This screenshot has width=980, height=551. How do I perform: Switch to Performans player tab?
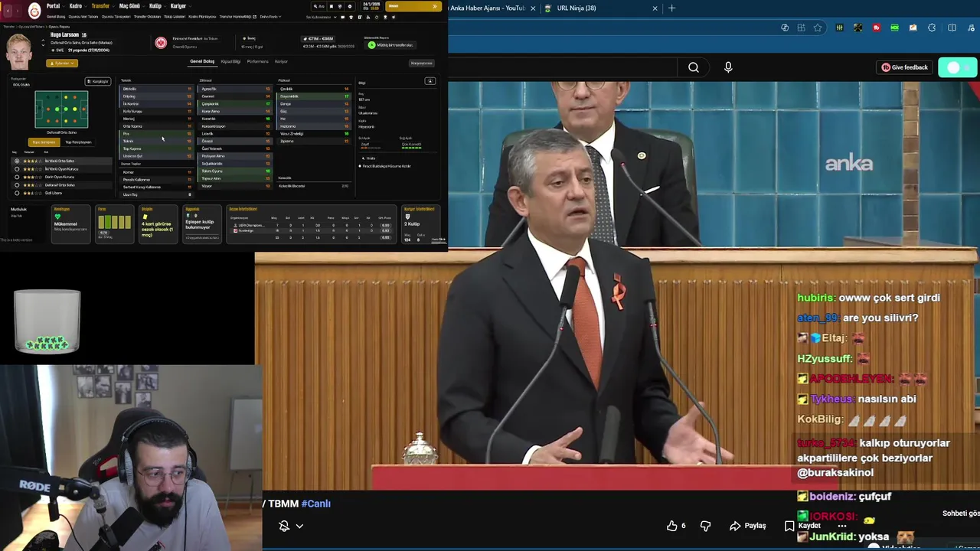click(x=258, y=61)
